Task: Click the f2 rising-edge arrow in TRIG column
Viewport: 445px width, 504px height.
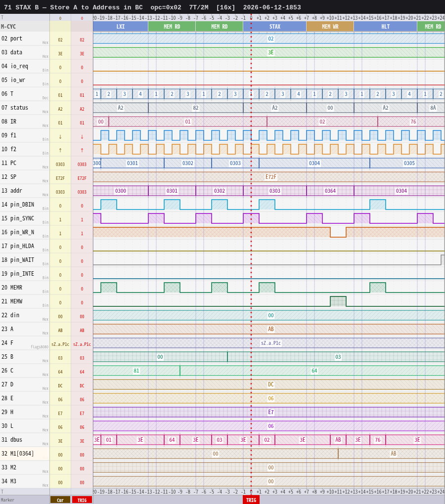Action: tap(82, 150)
